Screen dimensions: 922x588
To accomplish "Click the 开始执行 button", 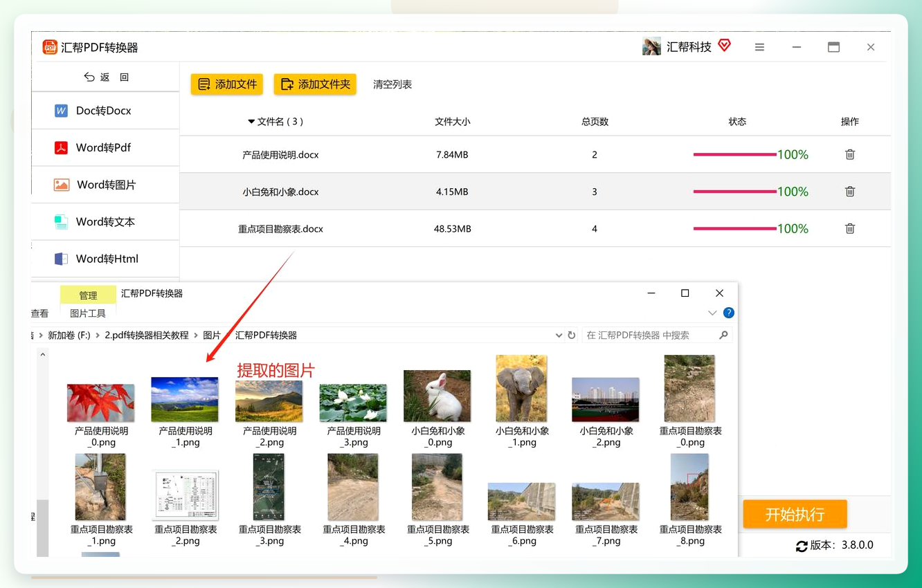I will [x=795, y=514].
